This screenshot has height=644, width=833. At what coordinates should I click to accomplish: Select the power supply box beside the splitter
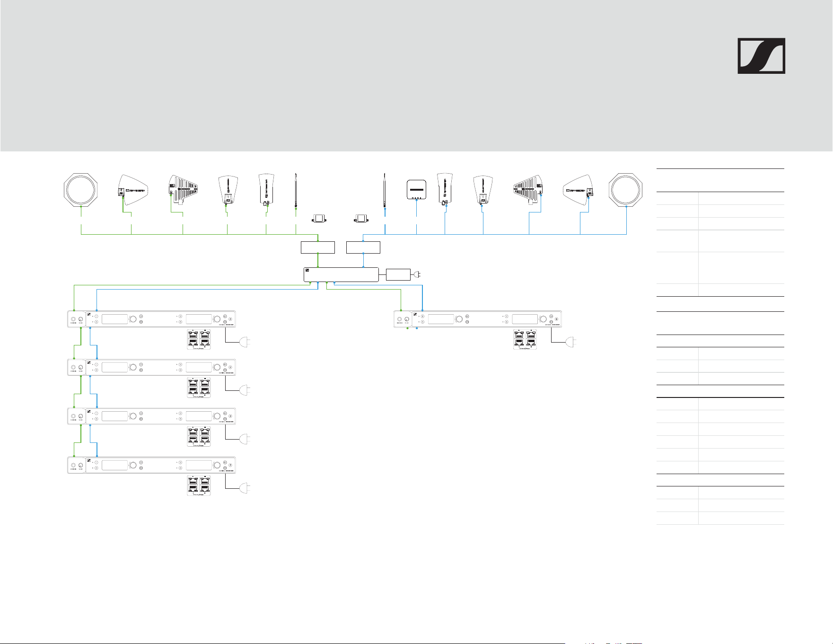pos(398,274)
